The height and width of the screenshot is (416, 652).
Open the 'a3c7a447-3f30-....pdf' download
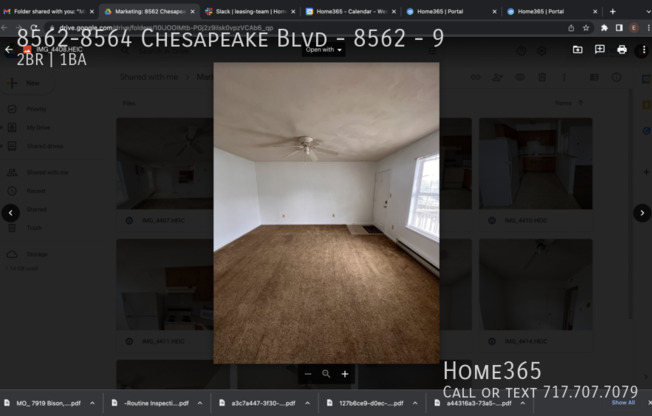tap(259, 403)
